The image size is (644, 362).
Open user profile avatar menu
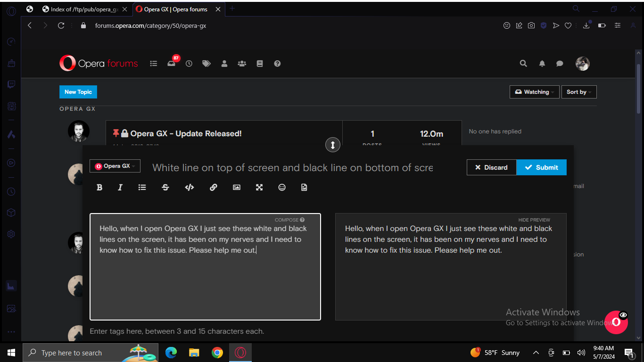(x=583, y=64)
